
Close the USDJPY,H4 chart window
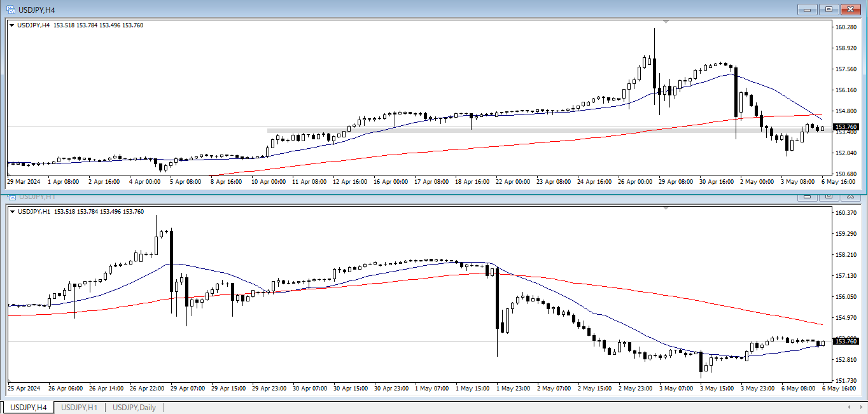point(850,10)
